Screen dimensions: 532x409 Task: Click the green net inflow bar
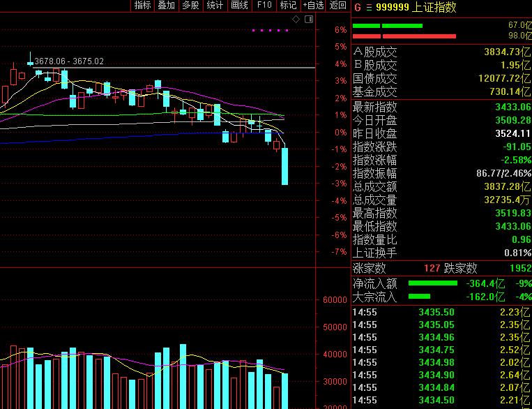pyautogui.click(x=432, y=283)
